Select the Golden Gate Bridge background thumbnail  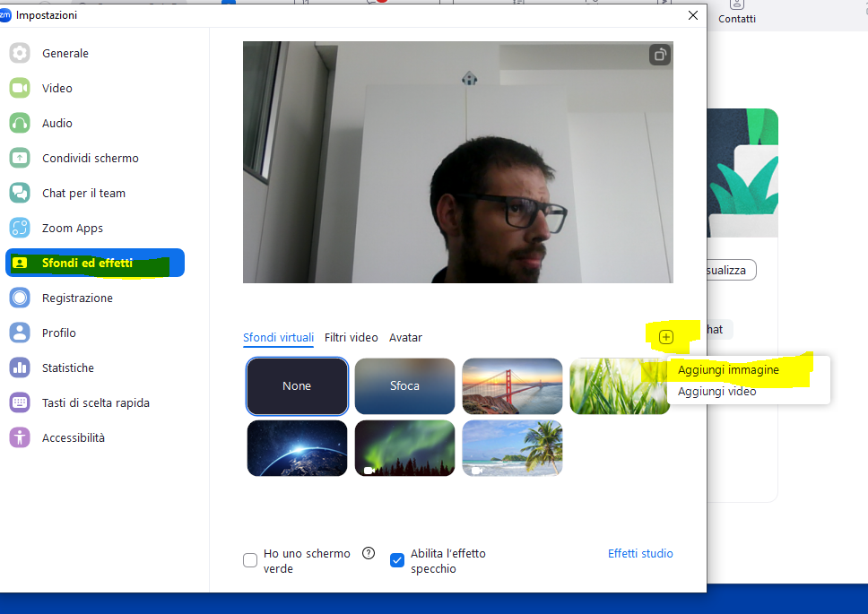(x=512, y=385)
